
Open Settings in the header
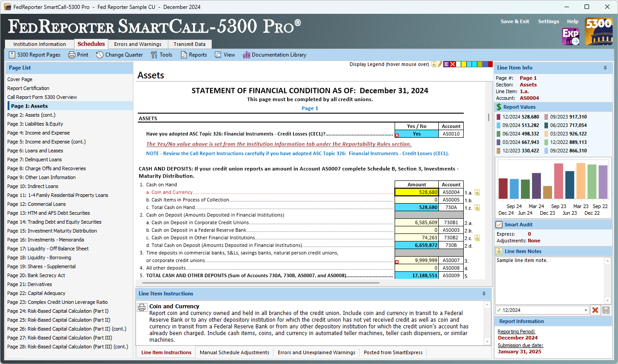(548, 21)
